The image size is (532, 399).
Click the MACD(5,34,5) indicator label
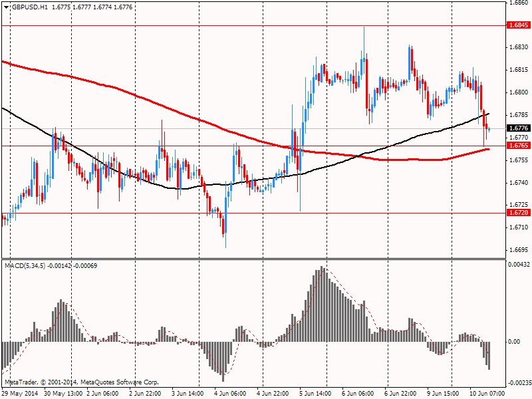[x=25, y=266]
